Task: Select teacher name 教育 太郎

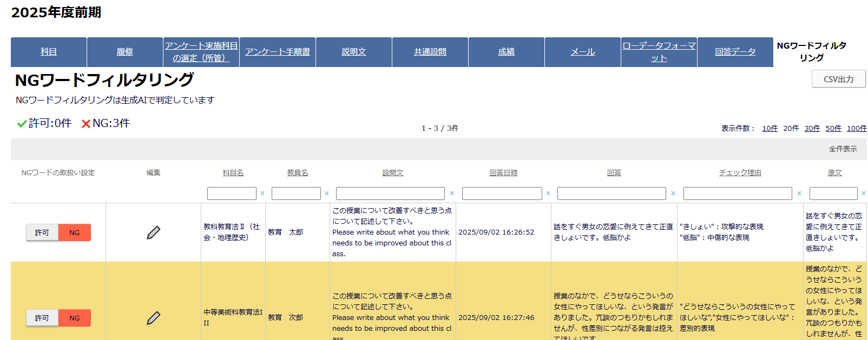Action: pyautogui.click(x=285, y=232)
